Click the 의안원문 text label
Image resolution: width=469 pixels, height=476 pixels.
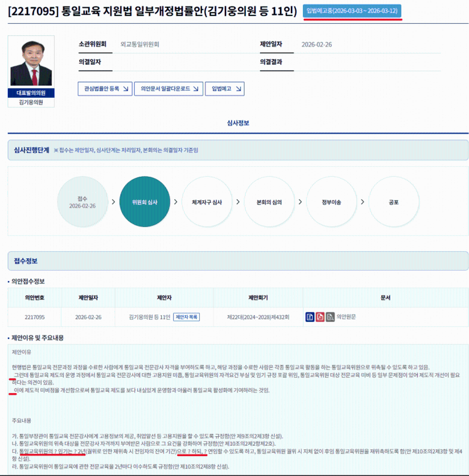346,317
